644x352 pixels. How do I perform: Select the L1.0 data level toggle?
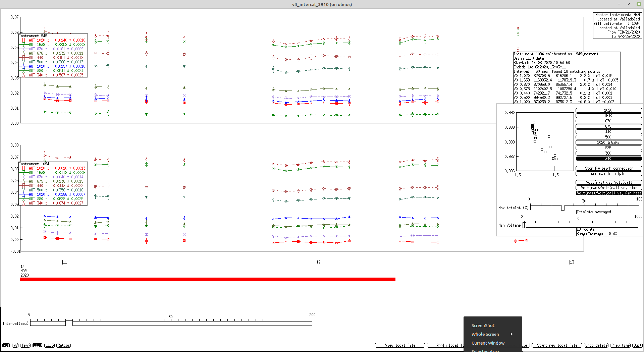pyautogui.click(x=37, y=345)
